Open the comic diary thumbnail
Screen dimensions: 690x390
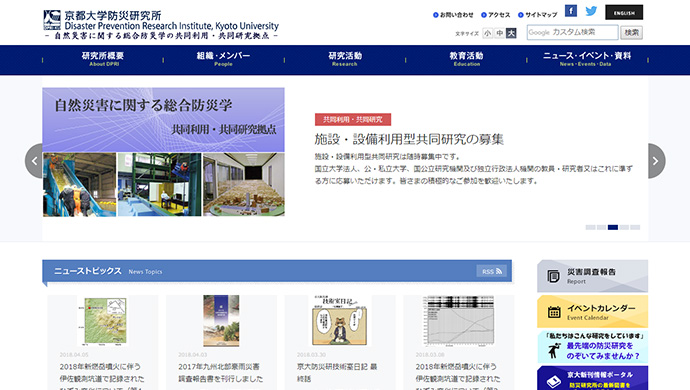[x=339, y=321]
